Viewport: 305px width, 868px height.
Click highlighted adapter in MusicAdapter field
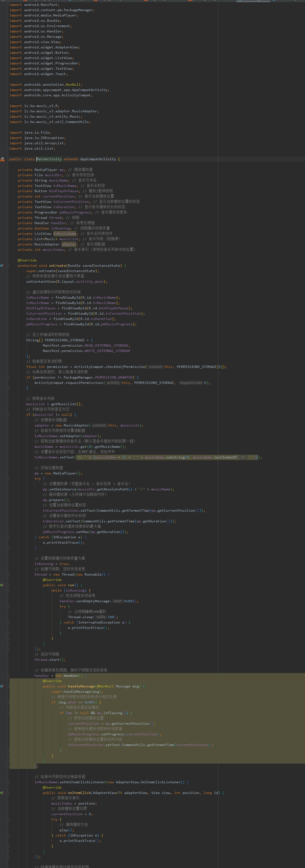pos(69,244)
